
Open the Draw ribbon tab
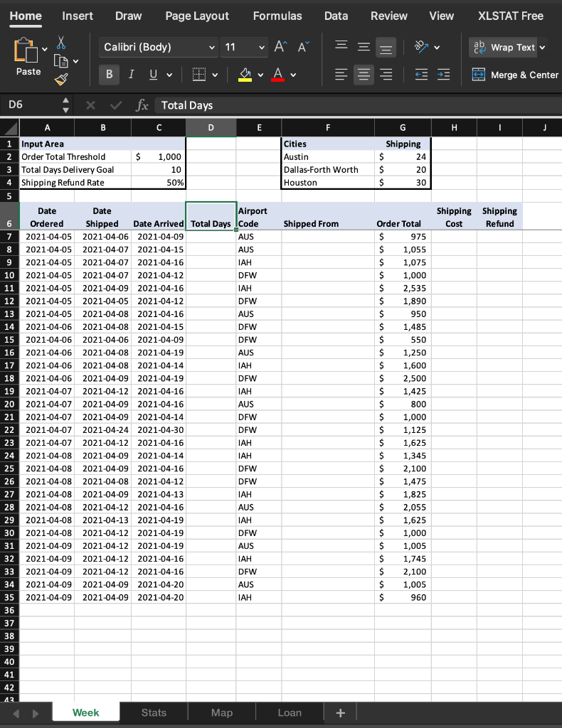[128, 16]
